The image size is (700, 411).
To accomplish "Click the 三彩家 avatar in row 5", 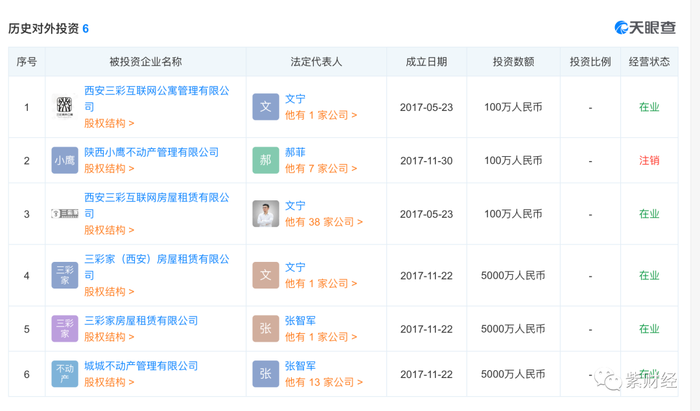I will point(65,328).
